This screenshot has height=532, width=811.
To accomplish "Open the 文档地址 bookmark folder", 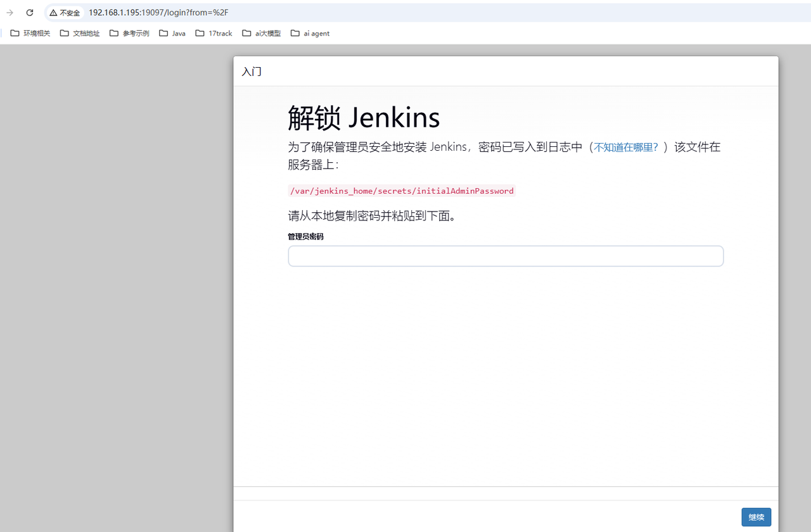I will point(80,33).
